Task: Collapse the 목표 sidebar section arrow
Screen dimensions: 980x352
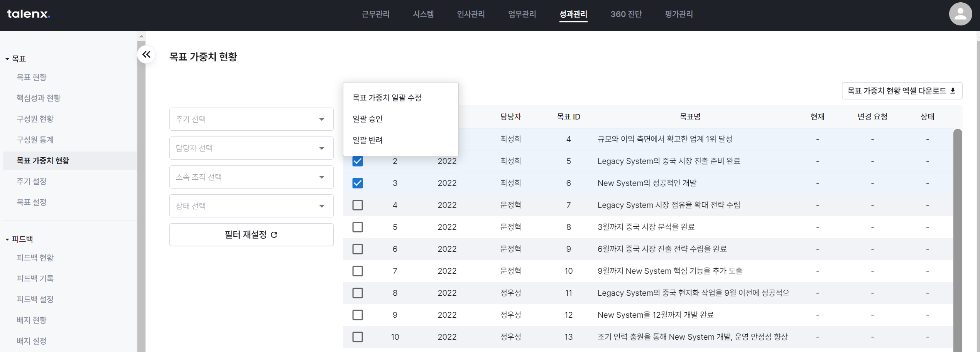Action: click(7, 59)
